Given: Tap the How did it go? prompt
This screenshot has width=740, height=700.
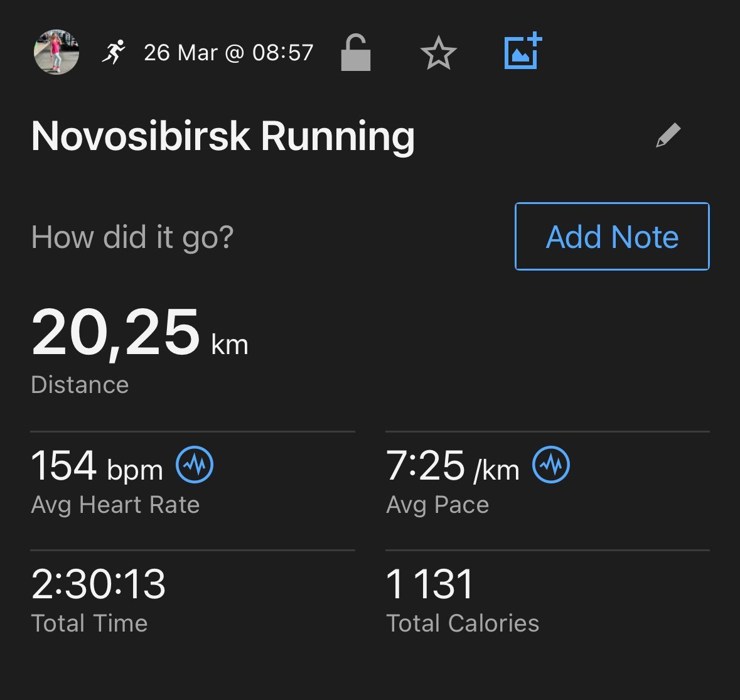Looking at the screenshot, I should point(132,237).
